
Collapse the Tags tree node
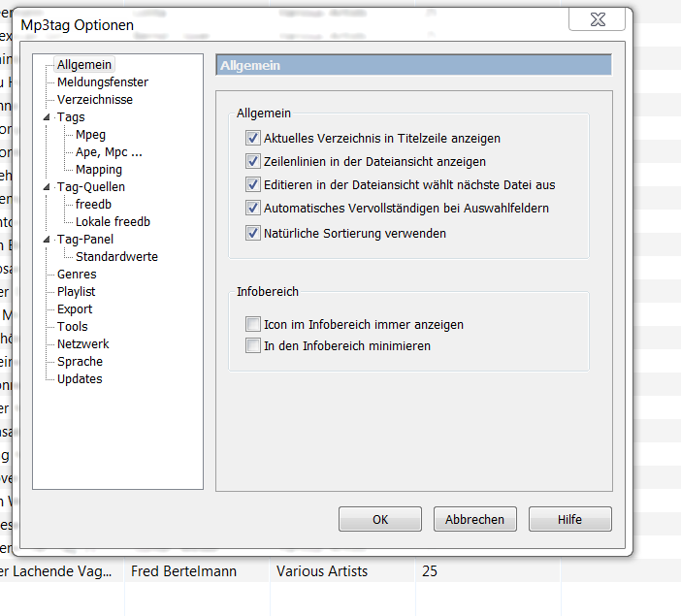(x=47, y=117)
